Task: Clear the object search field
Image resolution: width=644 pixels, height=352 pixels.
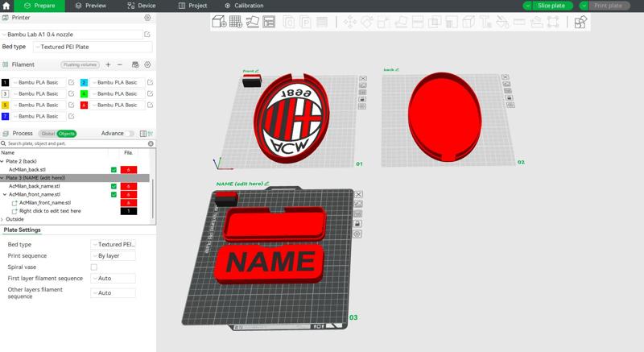Action: (151, 143)
